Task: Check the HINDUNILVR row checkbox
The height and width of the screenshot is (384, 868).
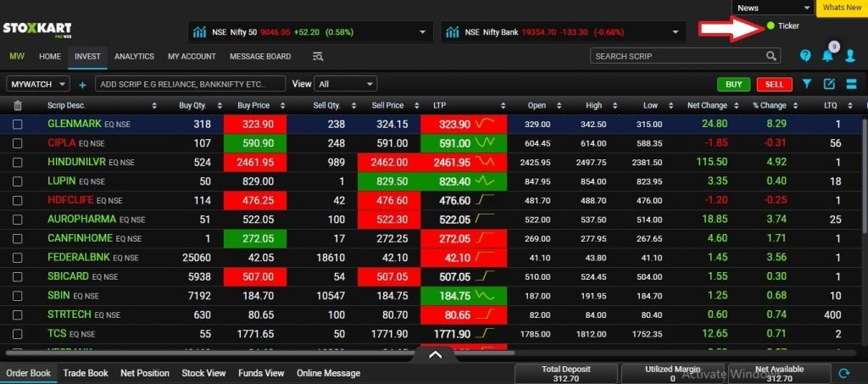Action: pos(18,163)
